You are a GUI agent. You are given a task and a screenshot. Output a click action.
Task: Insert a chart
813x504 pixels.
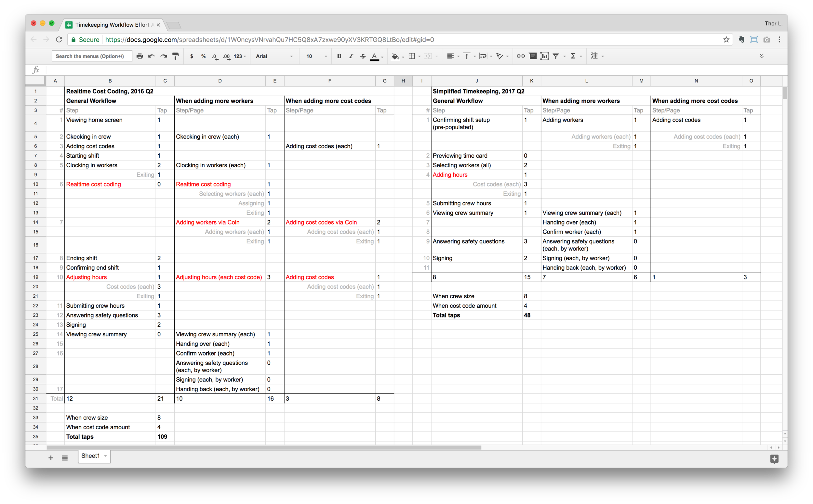(544, 56)
